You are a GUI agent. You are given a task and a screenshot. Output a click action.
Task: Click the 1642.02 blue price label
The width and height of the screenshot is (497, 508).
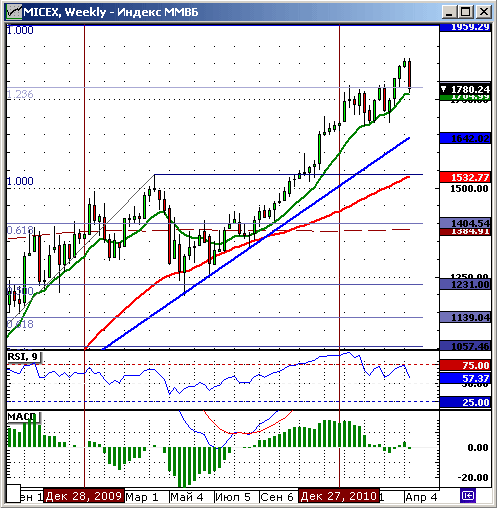click(465, 138)
